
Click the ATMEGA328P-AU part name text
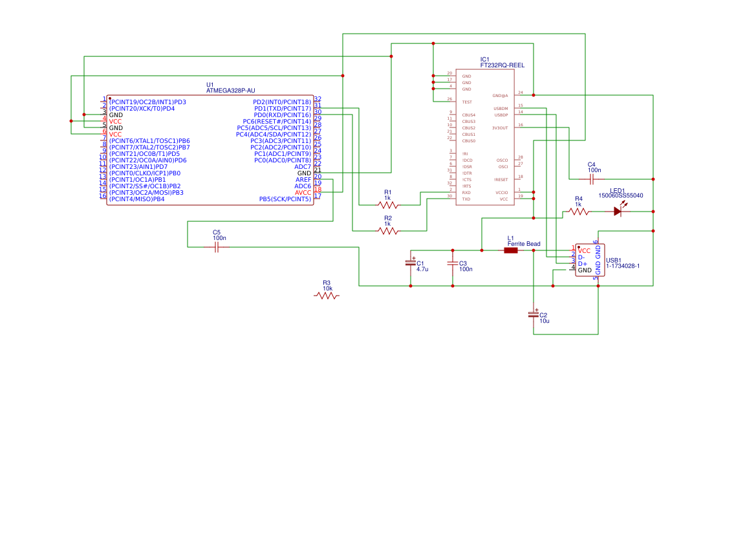230,91
